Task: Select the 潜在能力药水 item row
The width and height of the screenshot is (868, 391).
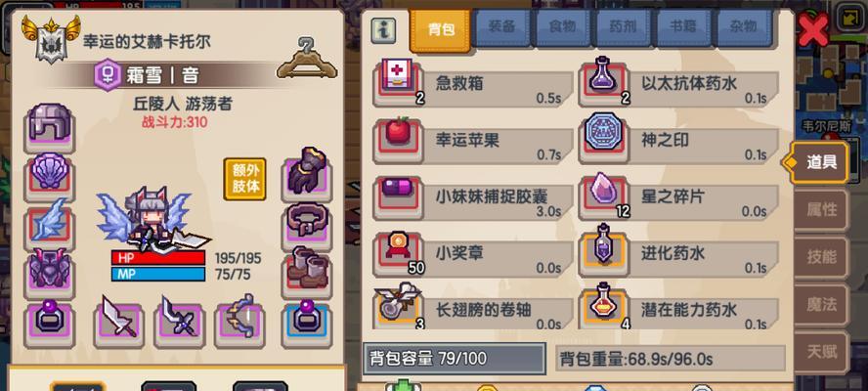Action: tap(679, 310)
